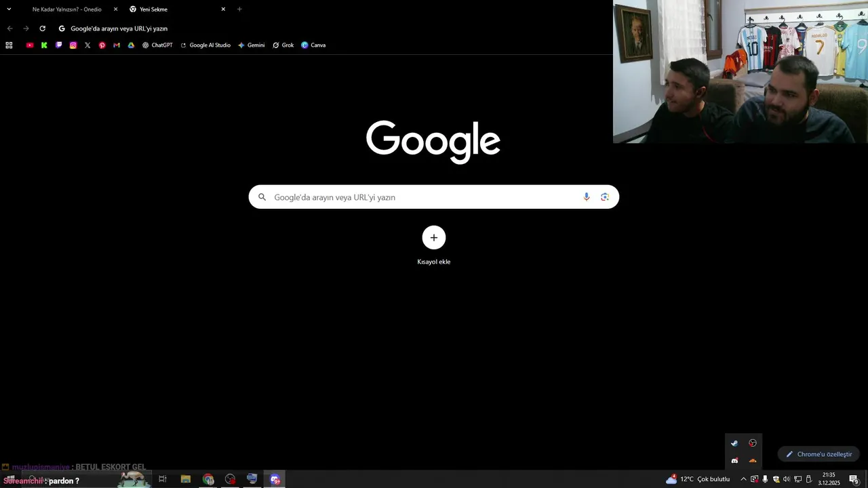868x488 pixels.
Task: Start voice search with the microphone
Action: pos(587,197)
